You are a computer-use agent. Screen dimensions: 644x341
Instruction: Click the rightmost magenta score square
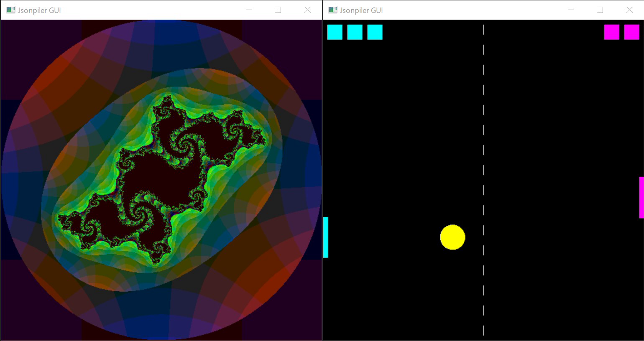[x=631, y=32]
